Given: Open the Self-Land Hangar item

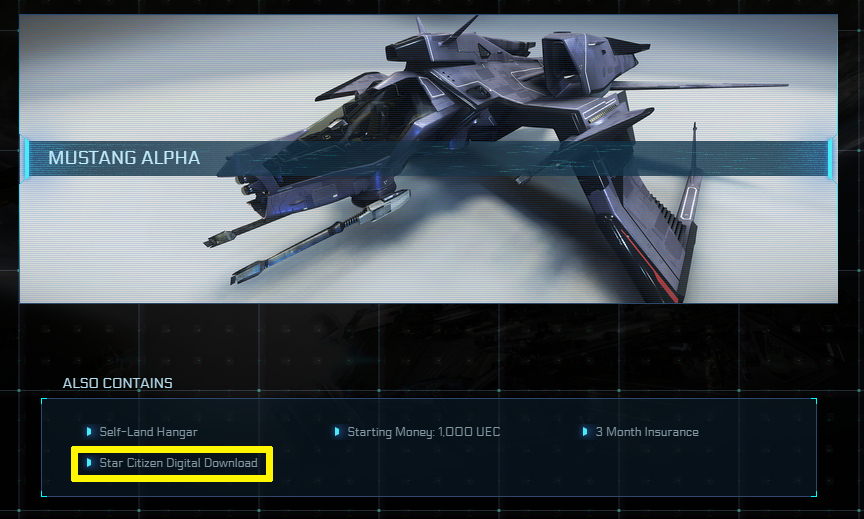Looking at the screenshot, I should [148, 432].
